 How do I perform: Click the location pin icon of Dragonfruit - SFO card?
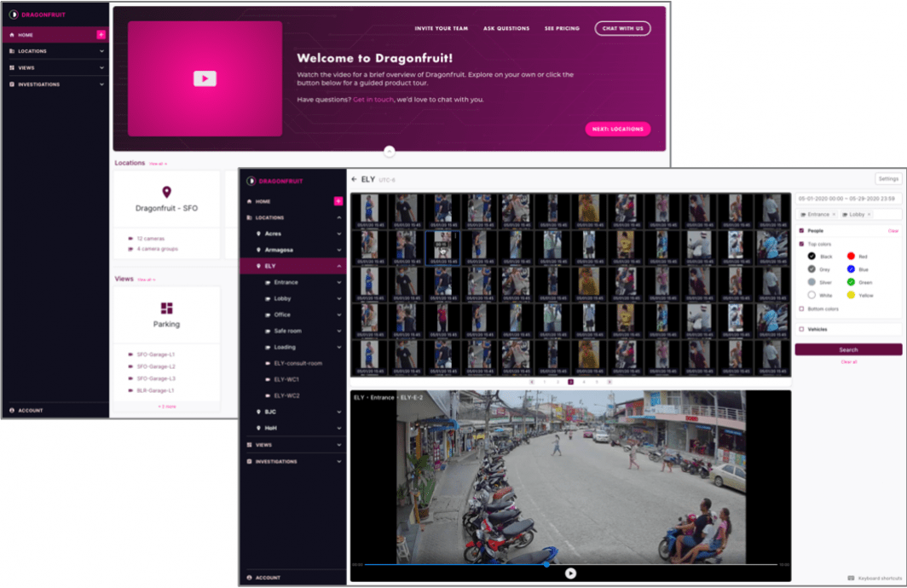[x=166, y=192]
